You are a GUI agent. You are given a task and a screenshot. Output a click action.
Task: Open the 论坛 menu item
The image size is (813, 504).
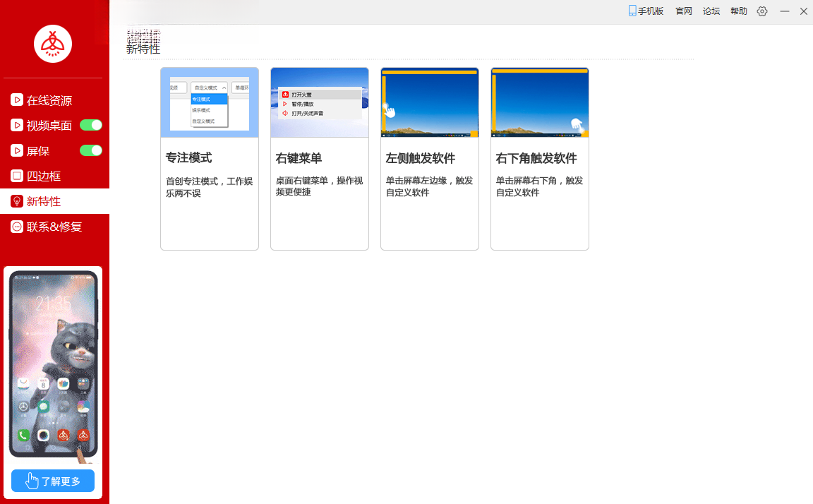click(711, 11)
